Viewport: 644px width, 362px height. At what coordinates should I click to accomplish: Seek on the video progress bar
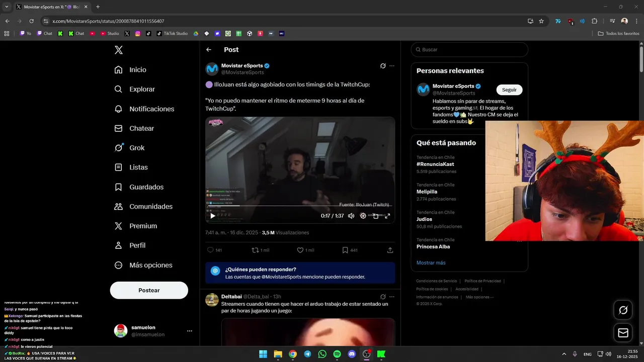(300, 206)
